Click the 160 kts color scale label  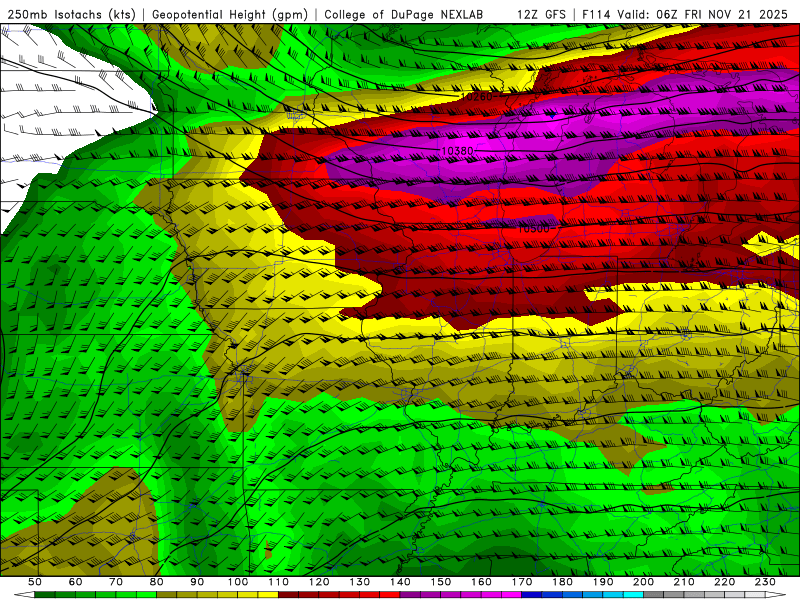tap(481, 582)
